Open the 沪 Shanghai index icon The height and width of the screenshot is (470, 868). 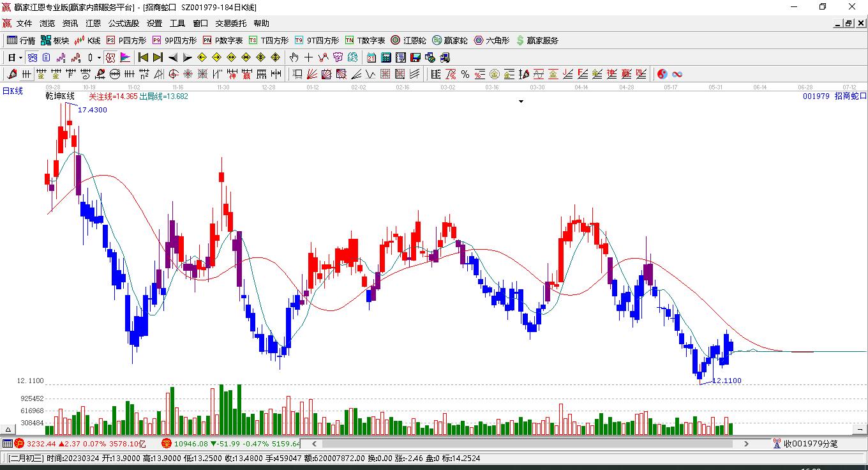tap(19, 443)
